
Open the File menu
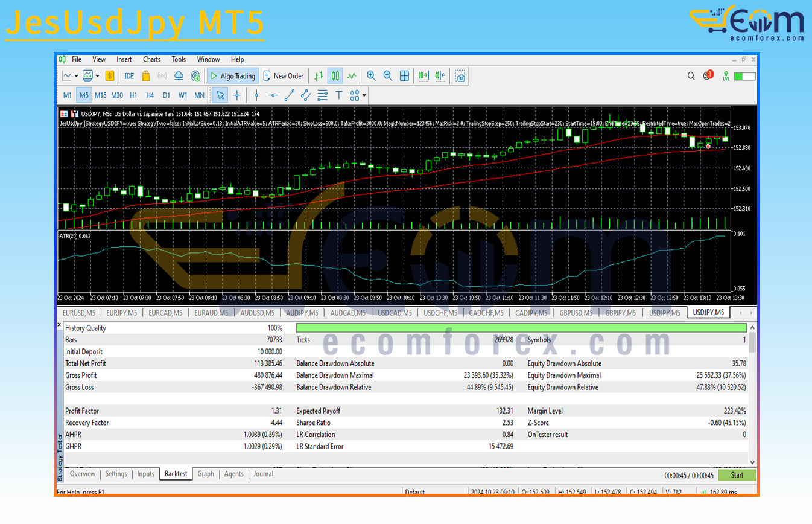coord(77,59)
